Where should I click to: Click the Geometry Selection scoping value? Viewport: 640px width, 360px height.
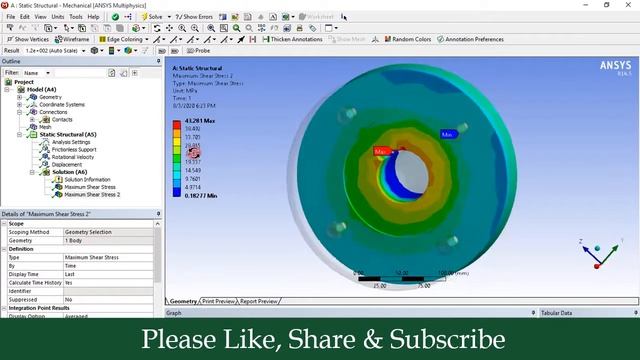[x=108, y=232]
